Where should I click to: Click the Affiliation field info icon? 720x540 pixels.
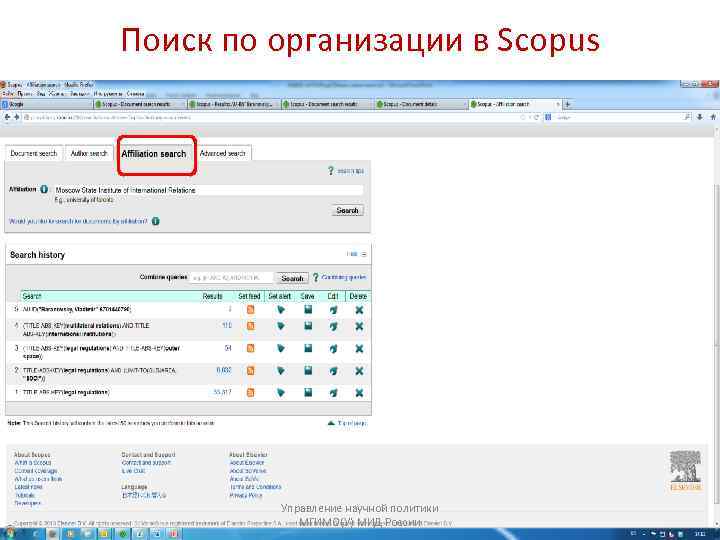tap(44, 189)
